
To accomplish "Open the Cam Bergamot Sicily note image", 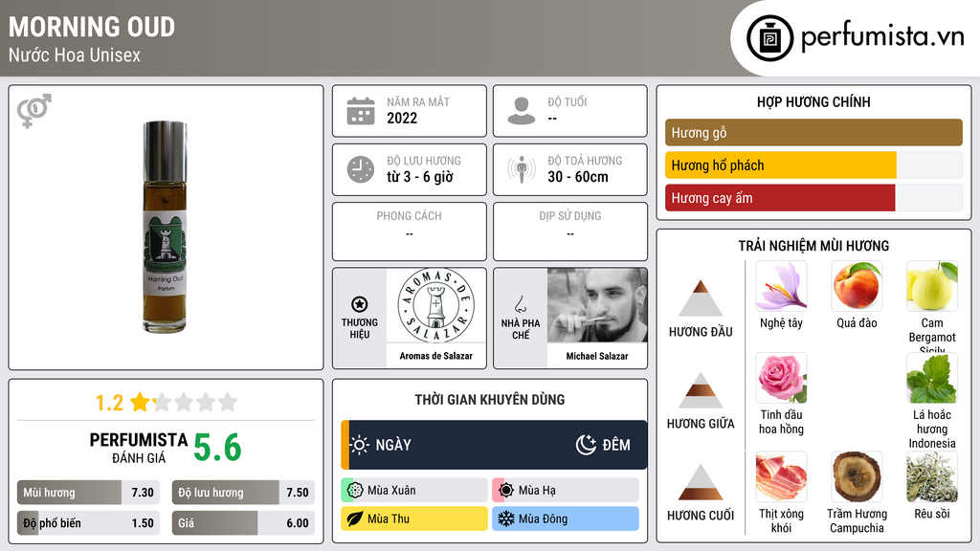I will 932,286.
